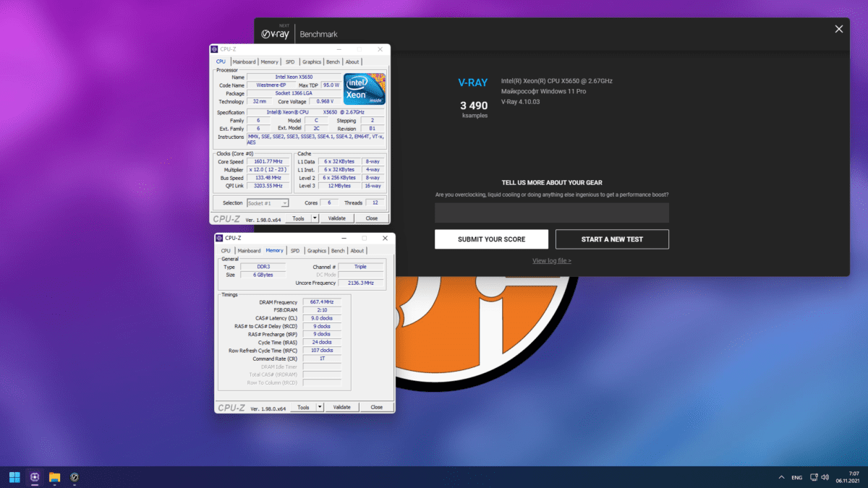Viewport: 868px width, 488px height.
Task: Close lower CPU-Z window with title bar X
Action: (x=384, y=238)
